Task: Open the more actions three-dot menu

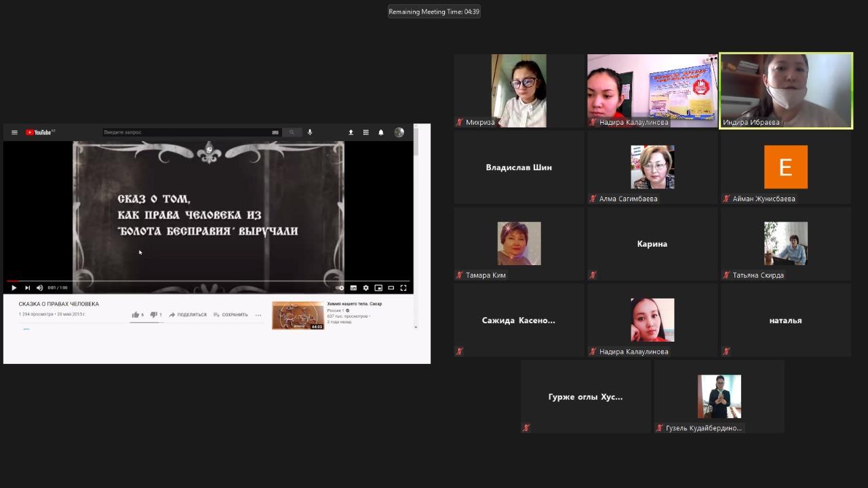Action: (258, 314)
